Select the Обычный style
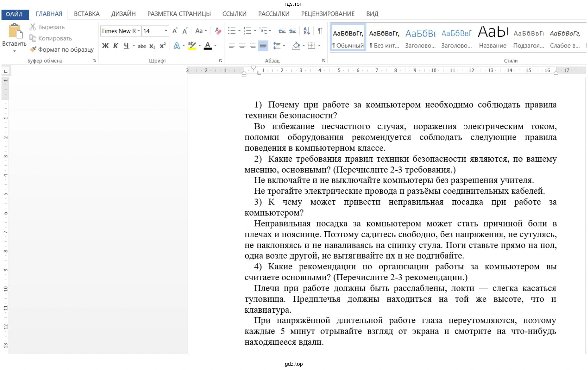 pos(348,38)
